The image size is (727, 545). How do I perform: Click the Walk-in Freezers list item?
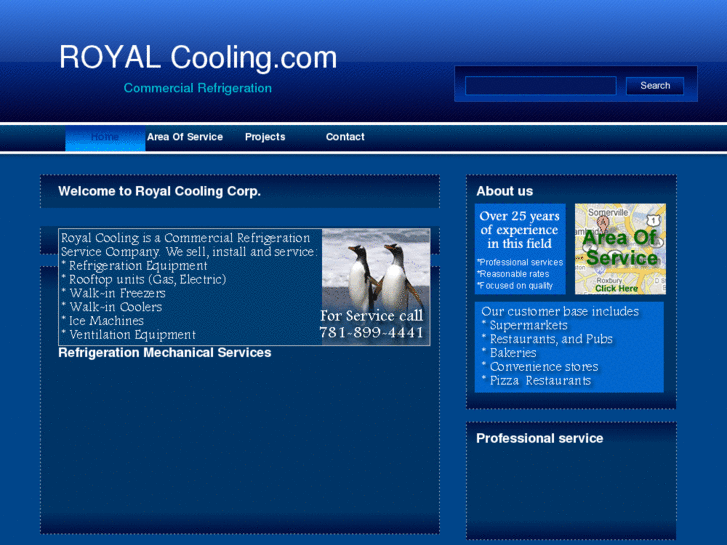[x=113, y=293]
